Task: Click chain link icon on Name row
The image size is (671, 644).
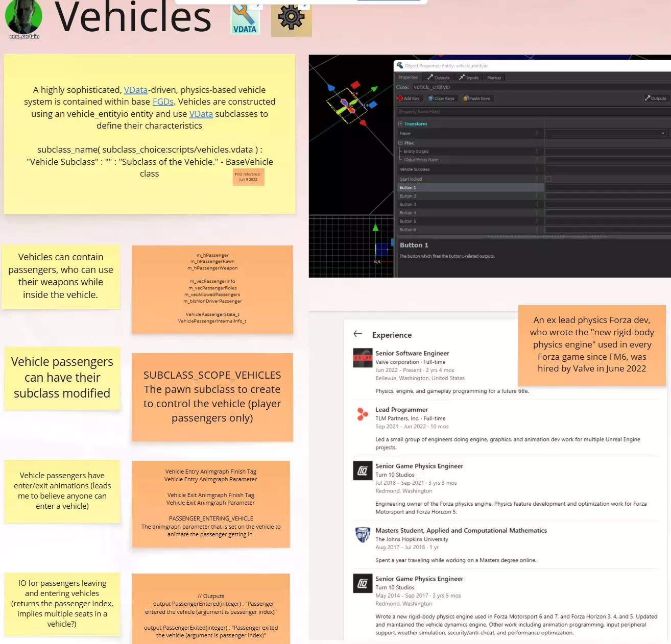Action: 536,133
